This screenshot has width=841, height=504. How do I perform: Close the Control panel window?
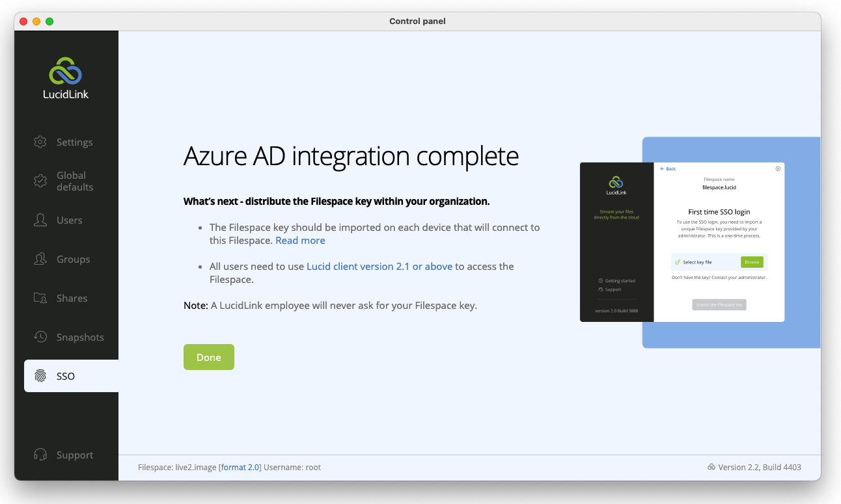[23, 21]
